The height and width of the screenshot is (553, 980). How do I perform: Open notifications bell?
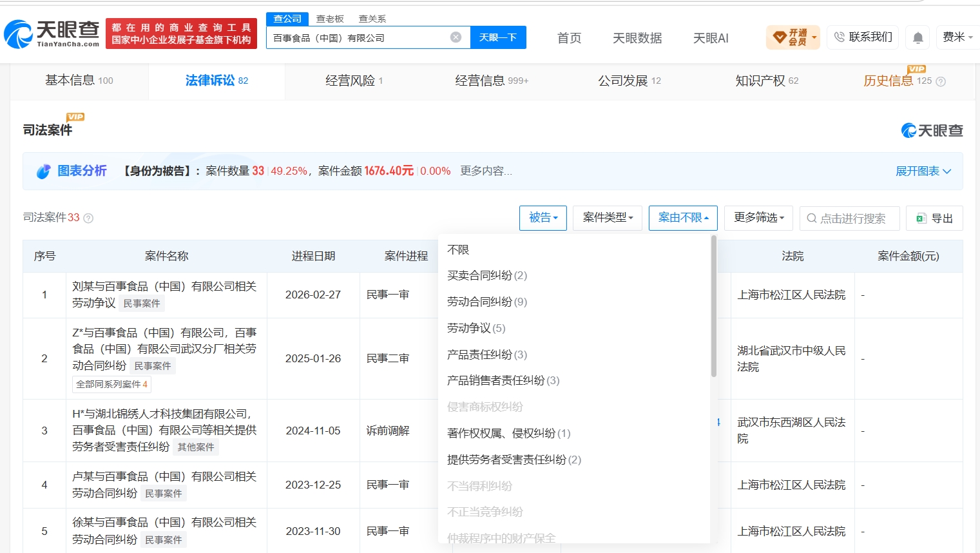click(918, 38)
